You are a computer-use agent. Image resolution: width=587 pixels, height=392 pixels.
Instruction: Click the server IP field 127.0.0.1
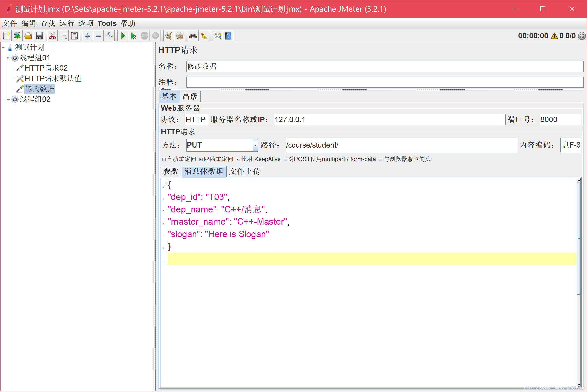click(x=390, y=119)
